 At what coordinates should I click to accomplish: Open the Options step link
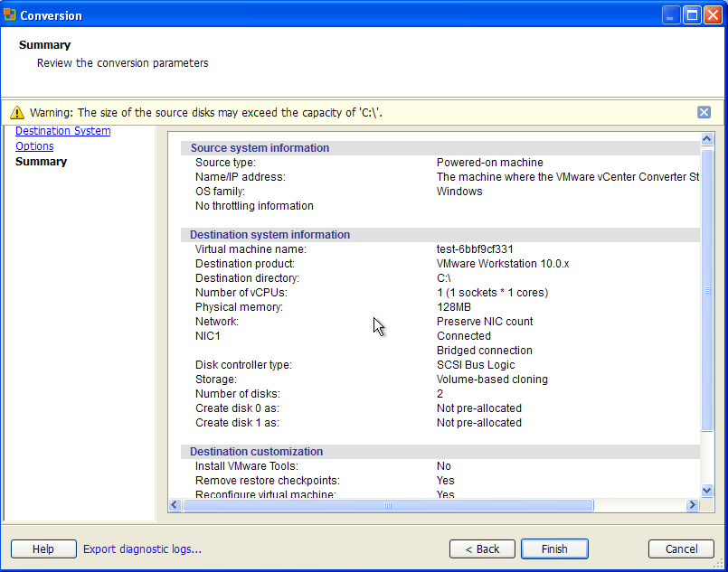pyautogui.click(x=34, y=146)
